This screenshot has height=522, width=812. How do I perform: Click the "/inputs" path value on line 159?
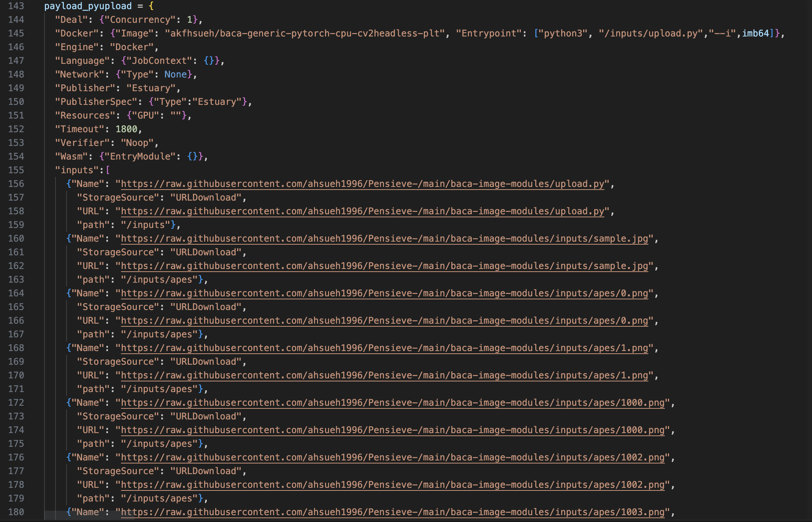click(x=146, y=225)
